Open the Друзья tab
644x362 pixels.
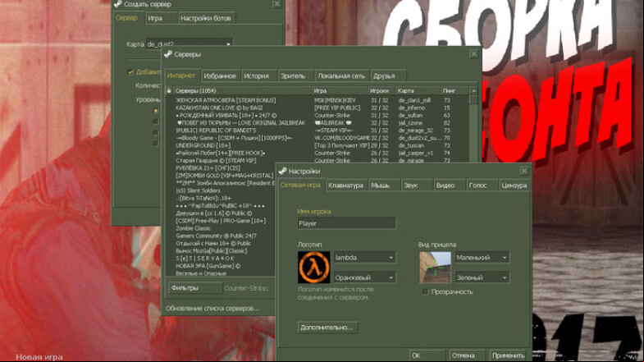tap(388, 76)
